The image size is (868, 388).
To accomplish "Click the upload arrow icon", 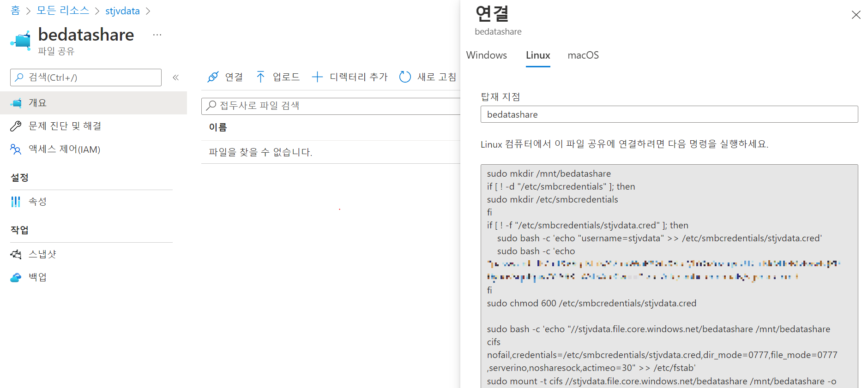I will click(261, 77).
